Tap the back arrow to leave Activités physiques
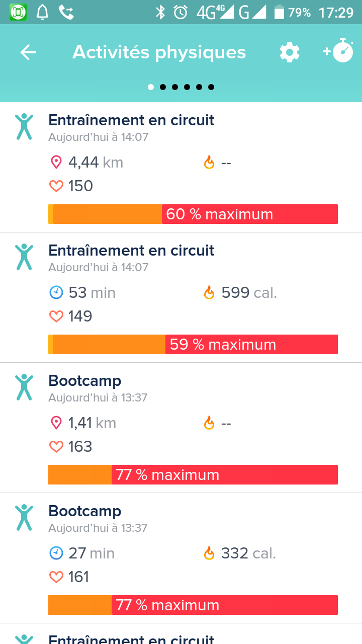 (x=28, y=52)
